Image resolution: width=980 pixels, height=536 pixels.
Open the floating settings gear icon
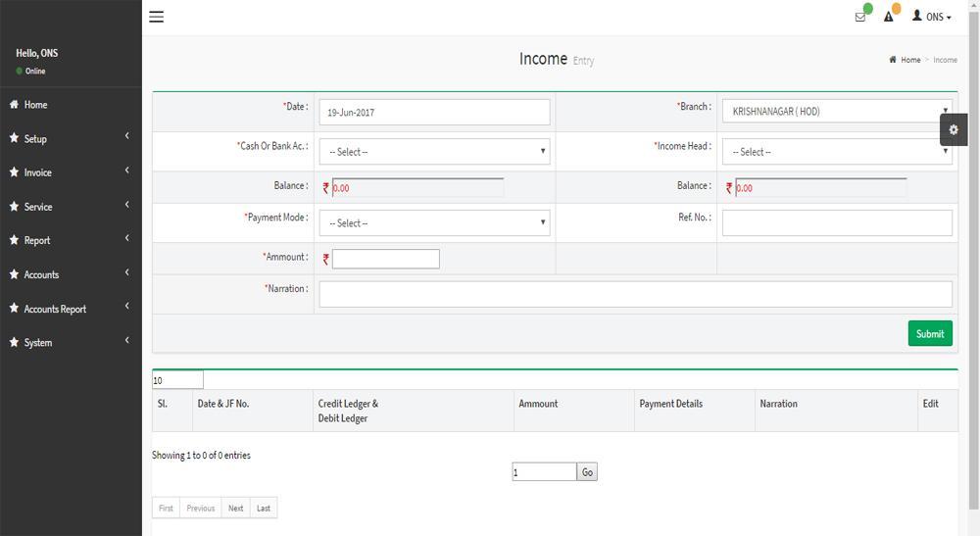[x=954, y=130]
